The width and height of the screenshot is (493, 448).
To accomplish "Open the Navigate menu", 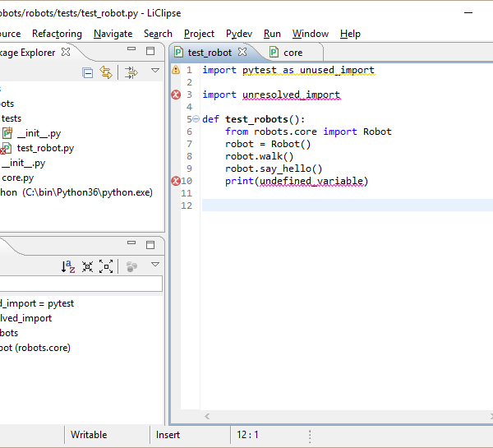I will coord(113,34).
